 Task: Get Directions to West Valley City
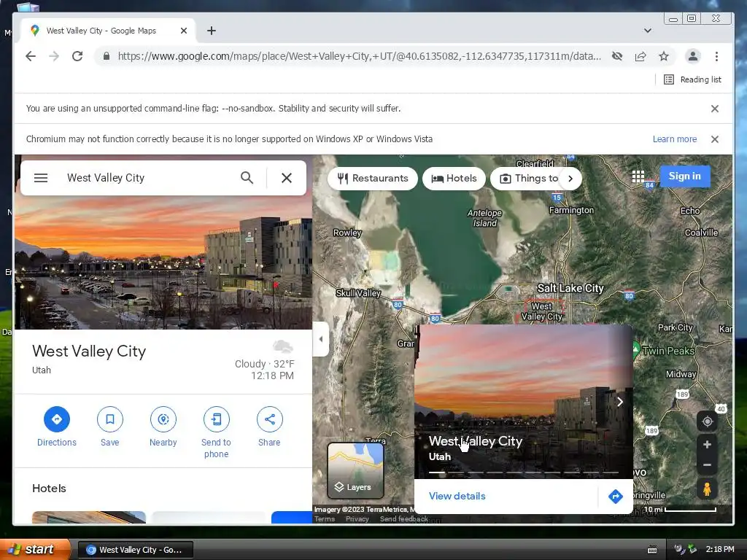coord(57,427)
